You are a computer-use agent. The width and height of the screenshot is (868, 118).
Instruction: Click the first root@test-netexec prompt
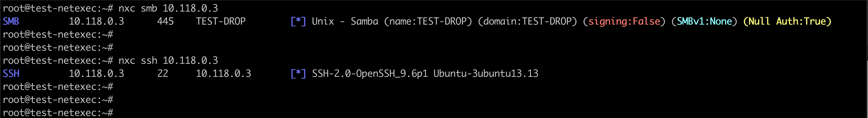(x=58, y=8)
